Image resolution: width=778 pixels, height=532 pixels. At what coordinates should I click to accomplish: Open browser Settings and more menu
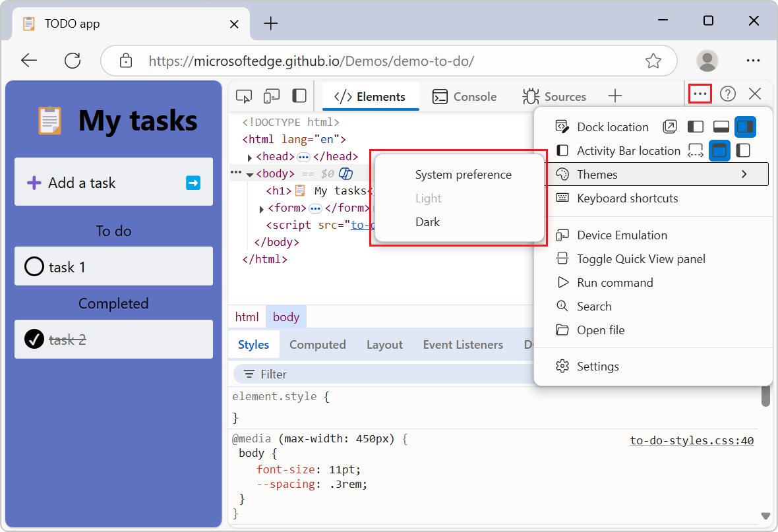coord(753,61)
